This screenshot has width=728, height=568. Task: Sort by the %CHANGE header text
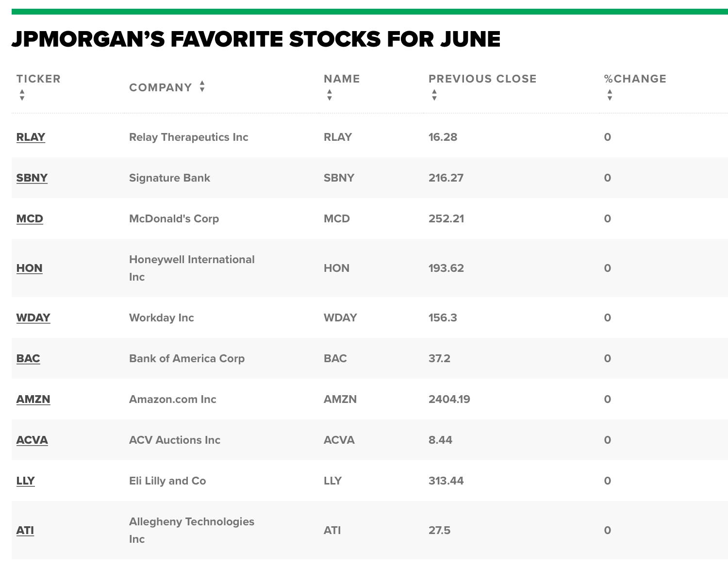pyautogui.click(x=635, y=79)
